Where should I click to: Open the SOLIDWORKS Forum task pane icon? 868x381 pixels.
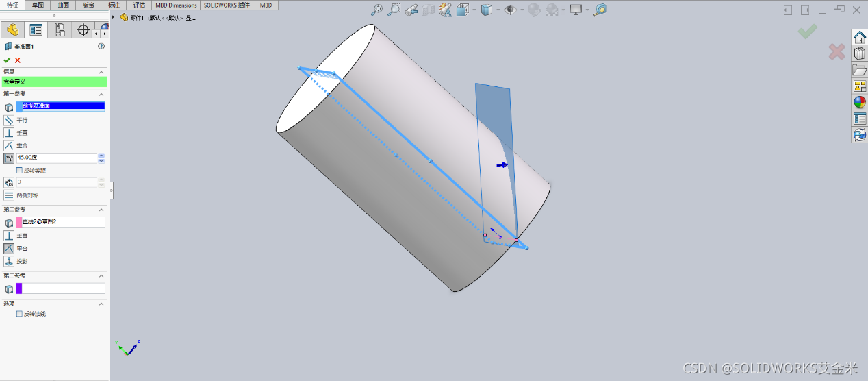860,135
